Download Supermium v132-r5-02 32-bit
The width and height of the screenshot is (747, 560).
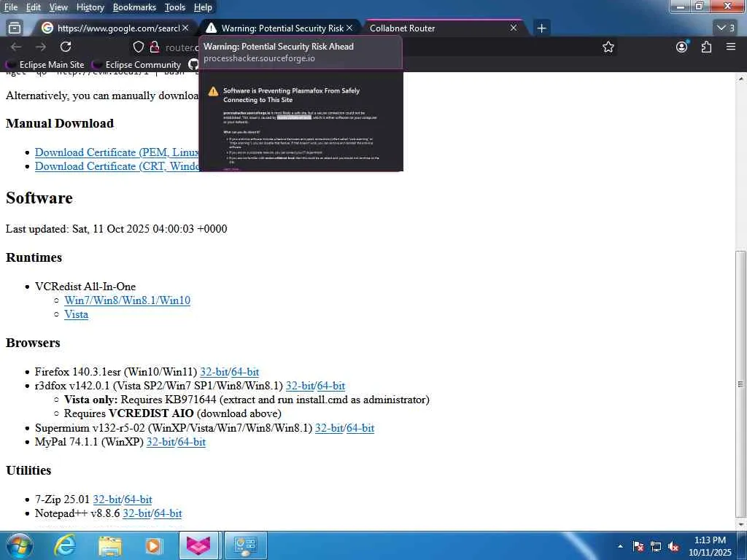point(329,428)
